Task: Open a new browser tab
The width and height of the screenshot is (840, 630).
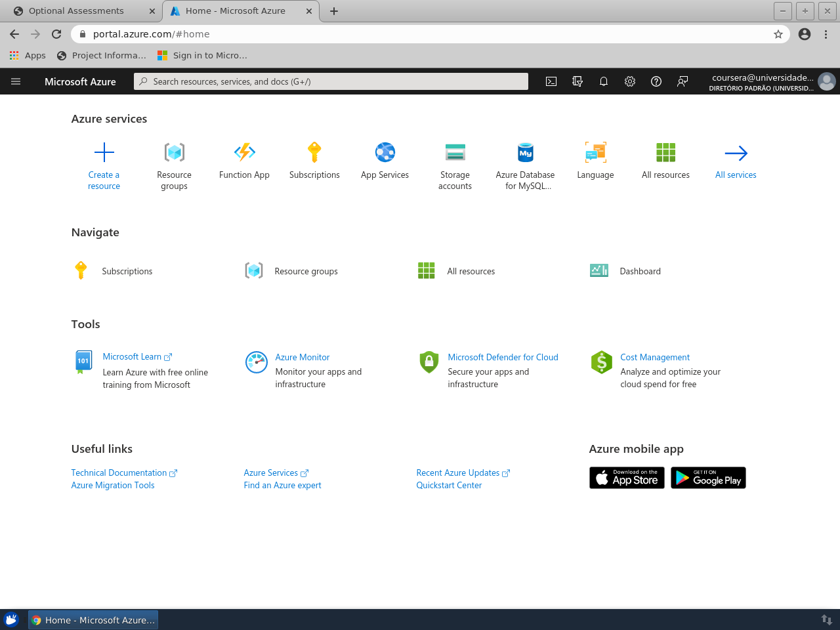Action: [x=334, y=11]
